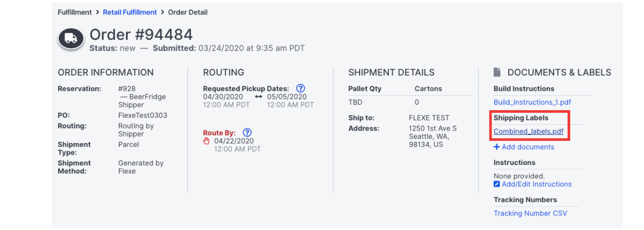Go to the Fulfillment breadcrumb
The image size is (644, 230).
[75, 12]
